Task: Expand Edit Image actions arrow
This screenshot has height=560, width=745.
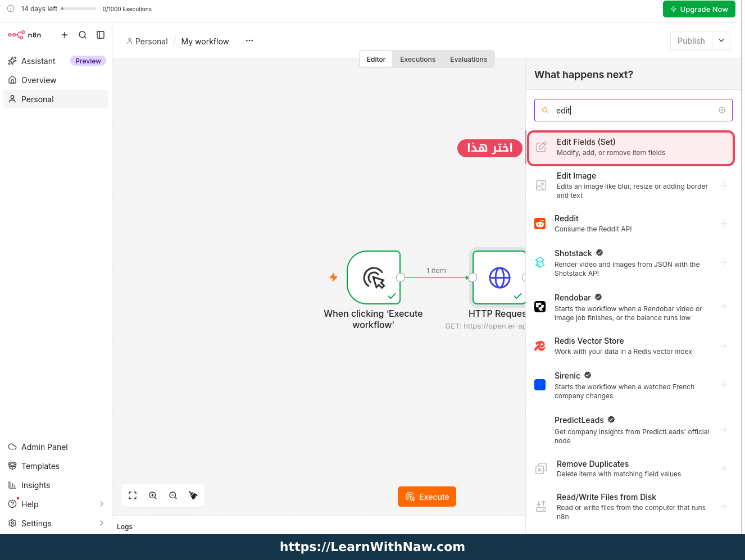Action: tap(724, 185)
